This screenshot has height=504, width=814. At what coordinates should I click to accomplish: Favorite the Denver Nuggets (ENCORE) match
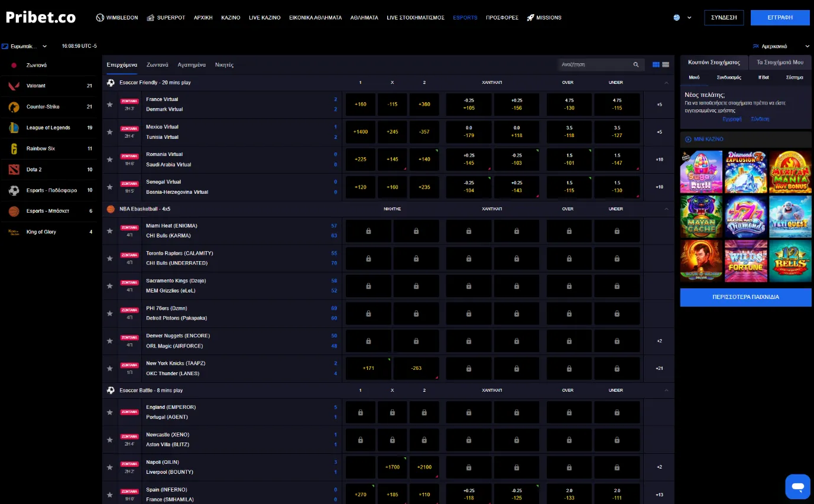click(x=109, y=341)
